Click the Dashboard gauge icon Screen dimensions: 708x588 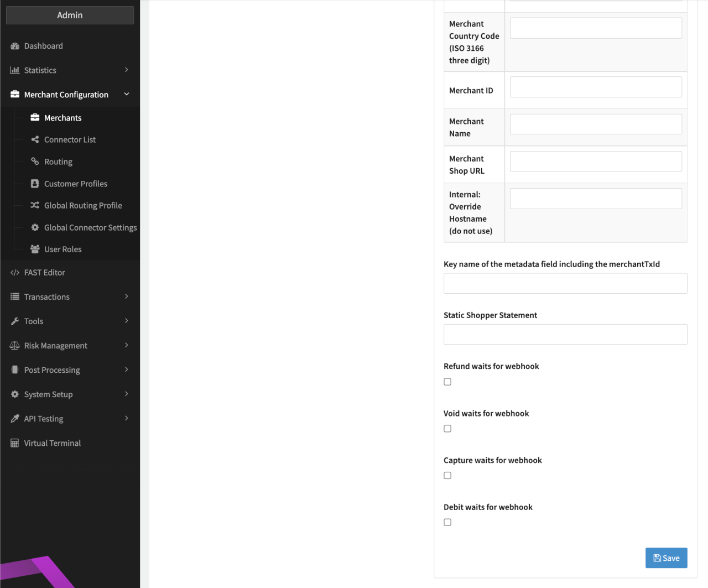click(15, 46)
